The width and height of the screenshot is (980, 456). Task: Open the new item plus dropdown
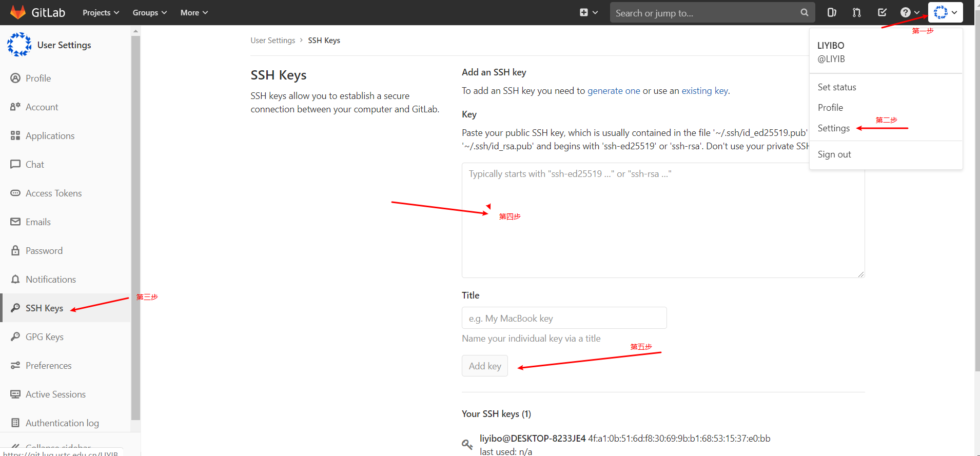589,12
